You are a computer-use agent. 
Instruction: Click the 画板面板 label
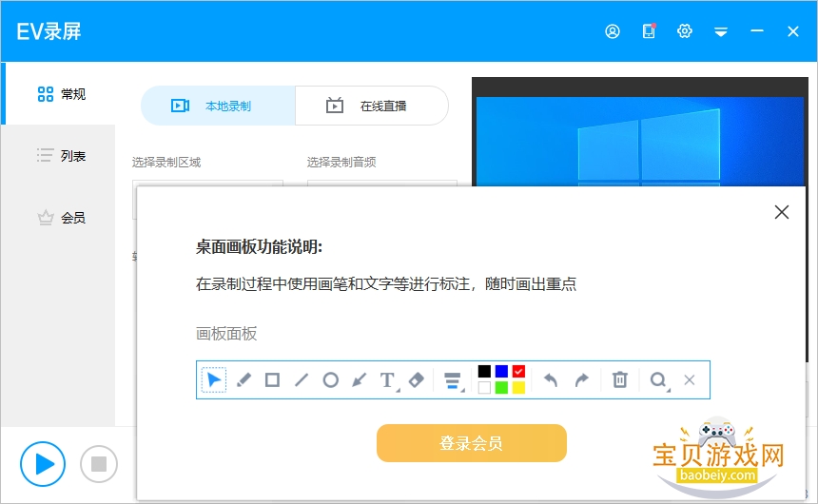point(226,334)
